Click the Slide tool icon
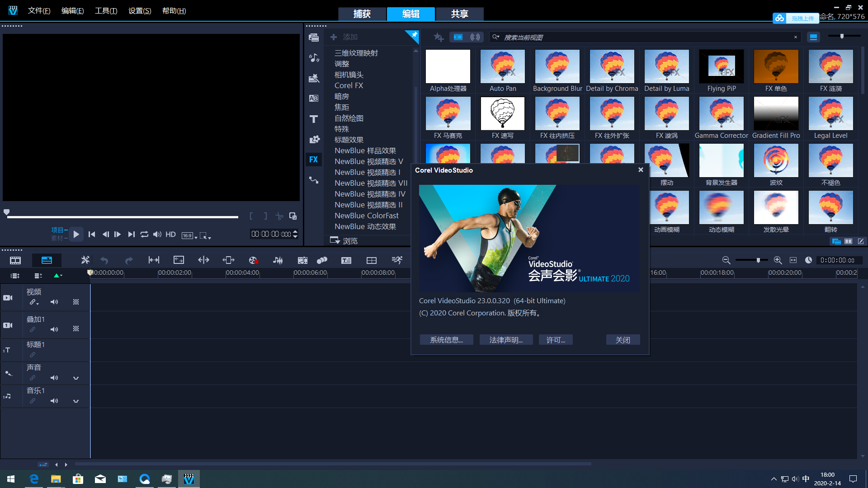 [x=228, y=260]
